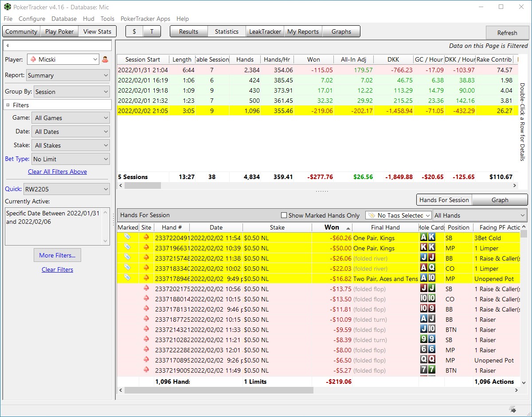Click 99 hole cards in the -$8.39 row
This screenshot has width=532, height=417.
[428, 339]
